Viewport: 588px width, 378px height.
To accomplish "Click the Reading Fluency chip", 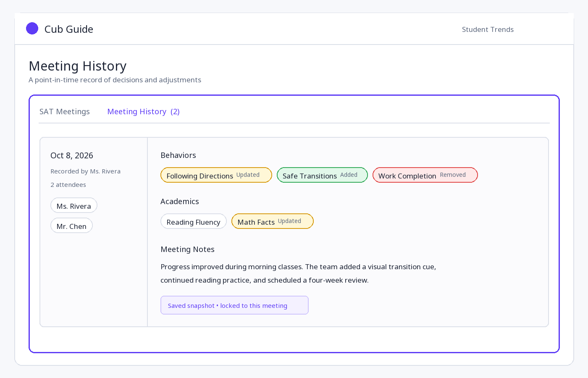I will click(194, 221).
